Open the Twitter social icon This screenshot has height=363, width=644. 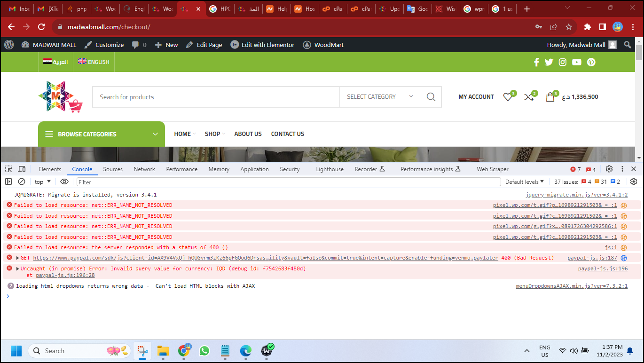pyautogui.click(x=549, y=62)
